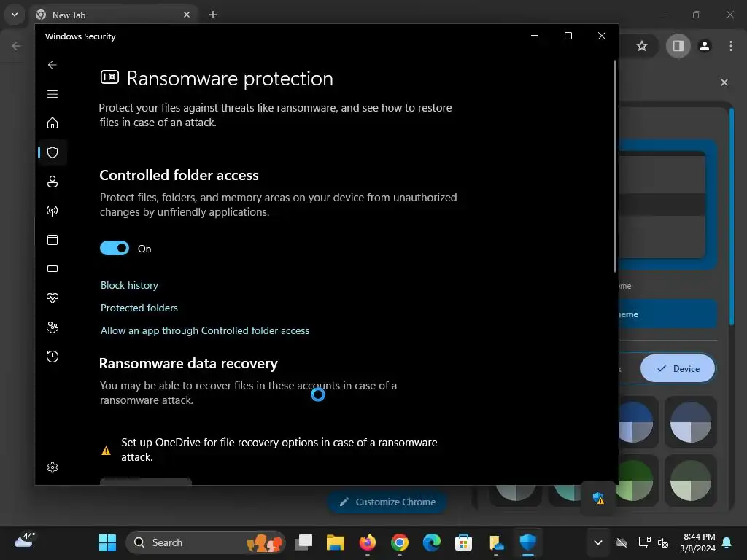Open Protection history clock icon

point(53,357)
